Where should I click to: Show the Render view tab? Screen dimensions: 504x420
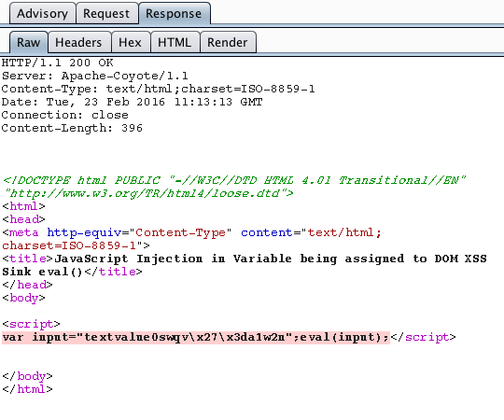[228, 42]
